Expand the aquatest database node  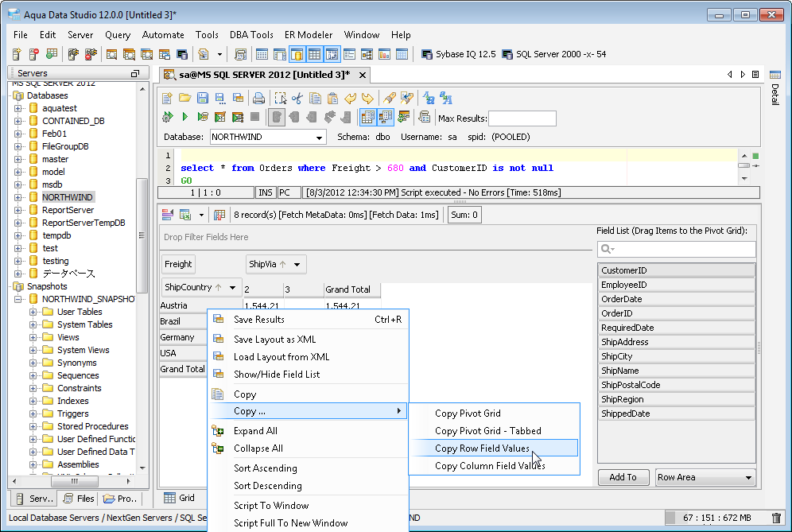point(17,108)
